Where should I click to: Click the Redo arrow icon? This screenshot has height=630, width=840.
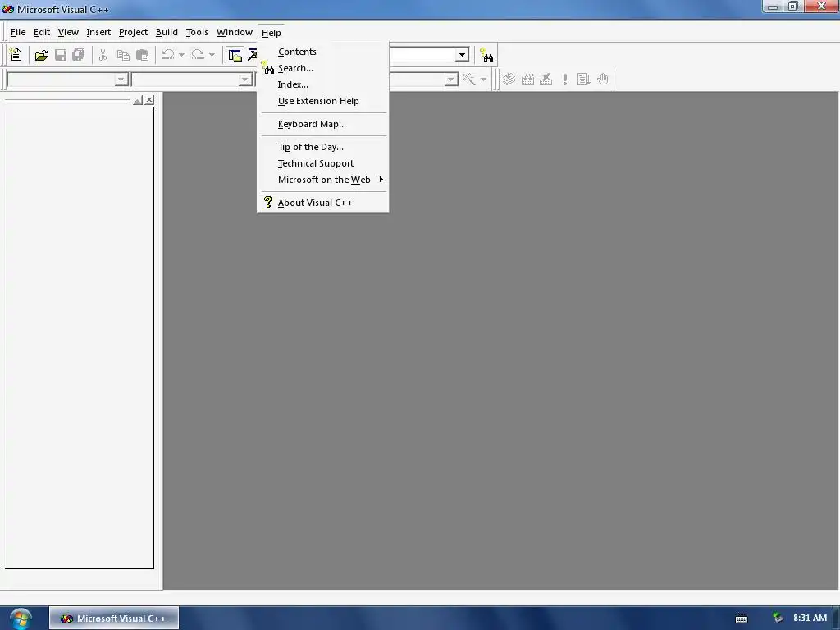198,55
